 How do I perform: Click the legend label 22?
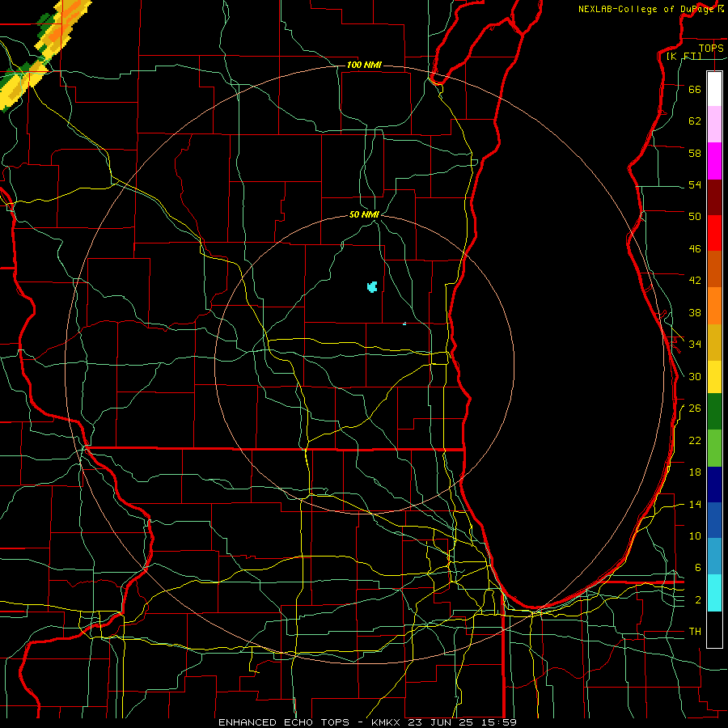(x=695, y=441)
